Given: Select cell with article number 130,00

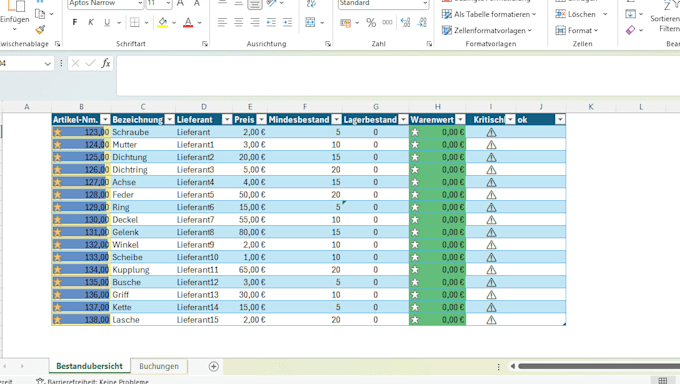Looking at the screenshot, I should click(81, 220).
